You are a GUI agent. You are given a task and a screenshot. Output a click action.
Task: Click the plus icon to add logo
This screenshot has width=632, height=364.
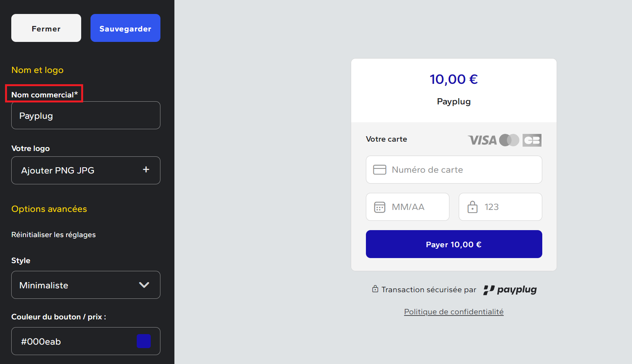tap(146, 170)
